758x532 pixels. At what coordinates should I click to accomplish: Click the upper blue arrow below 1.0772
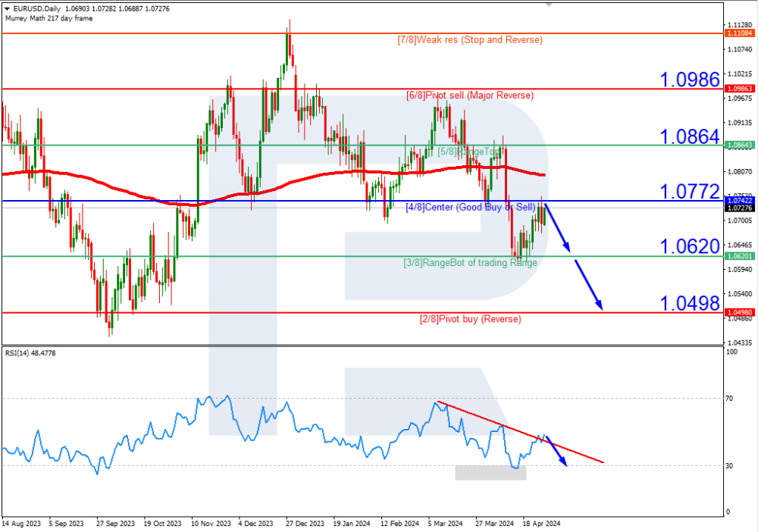tap(557, 227)
